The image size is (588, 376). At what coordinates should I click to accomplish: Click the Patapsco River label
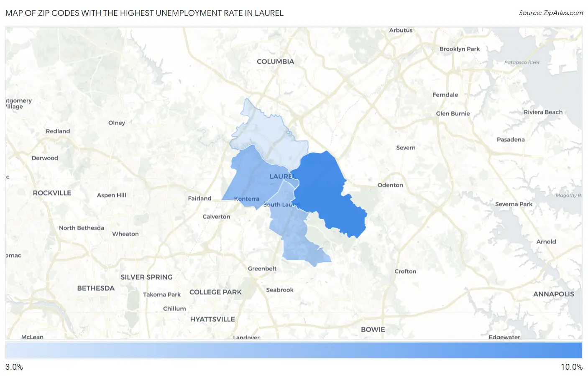click(522, 62)
